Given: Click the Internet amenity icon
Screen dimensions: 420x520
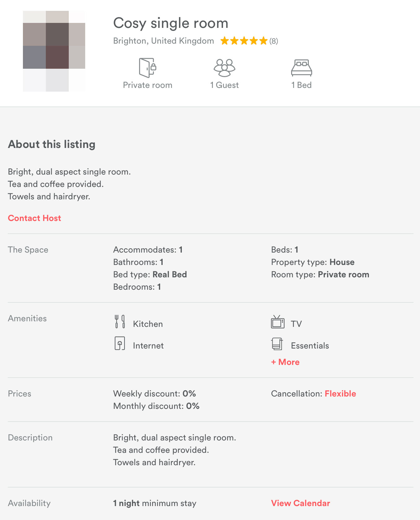Looking at the screenshot, I should point(120,343).
